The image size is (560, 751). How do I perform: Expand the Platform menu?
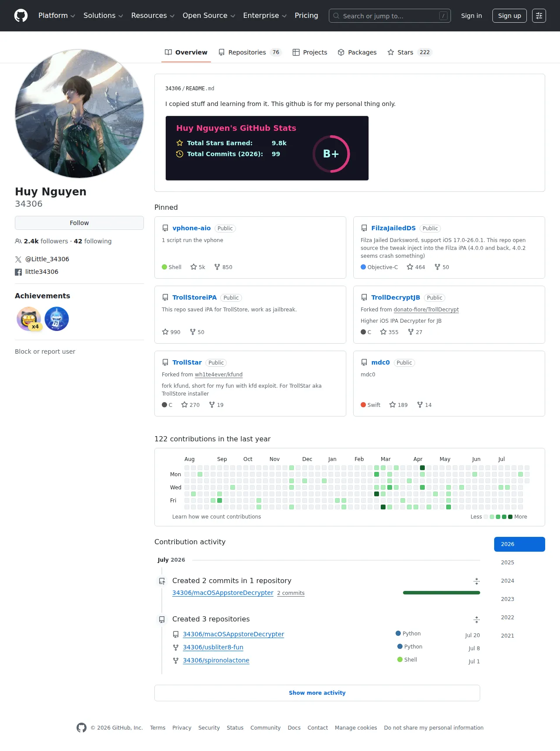click(x=57, y=16)
